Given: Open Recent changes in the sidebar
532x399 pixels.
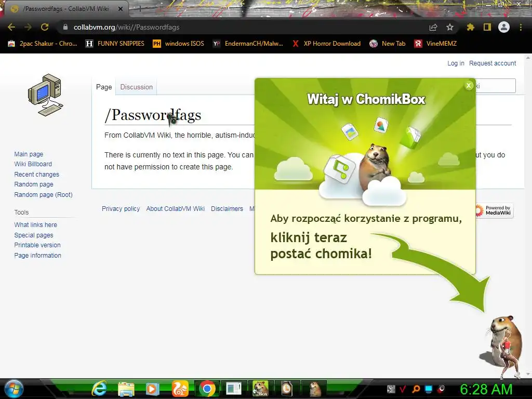Looking at the screenshot, I should pyautogui.click(x=37, y=175).
